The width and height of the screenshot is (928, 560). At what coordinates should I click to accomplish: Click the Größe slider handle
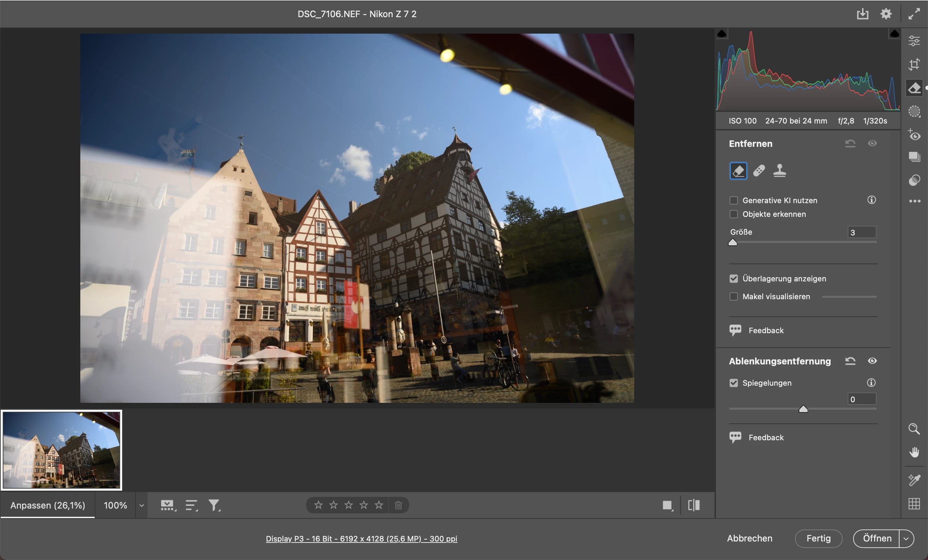click(x=732, y=243)
